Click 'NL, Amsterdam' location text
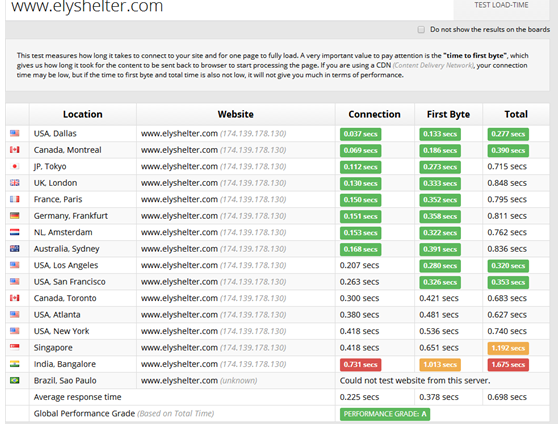559x424 pixels. 63,233
